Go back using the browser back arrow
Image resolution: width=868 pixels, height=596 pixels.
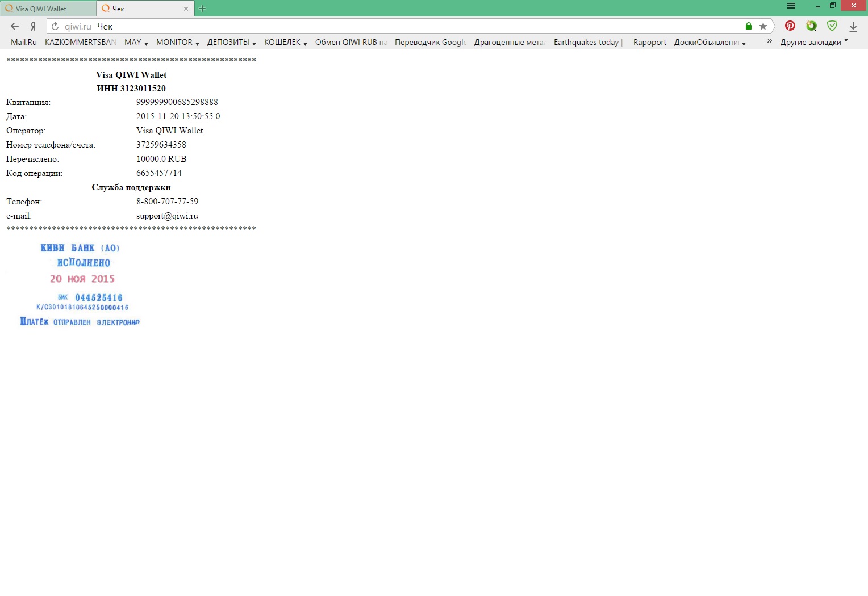(15, 26)
